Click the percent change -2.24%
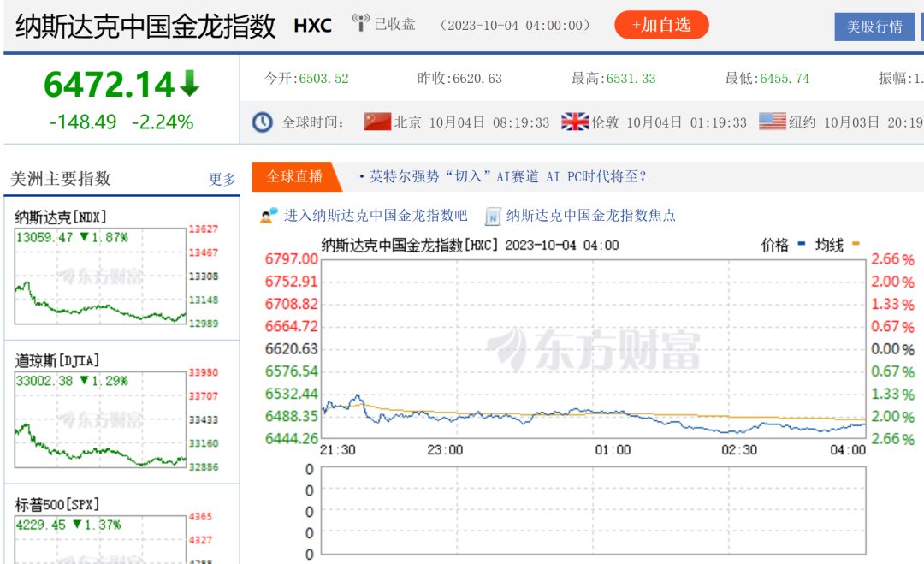The image size is (924, 564). coord(163,122)
